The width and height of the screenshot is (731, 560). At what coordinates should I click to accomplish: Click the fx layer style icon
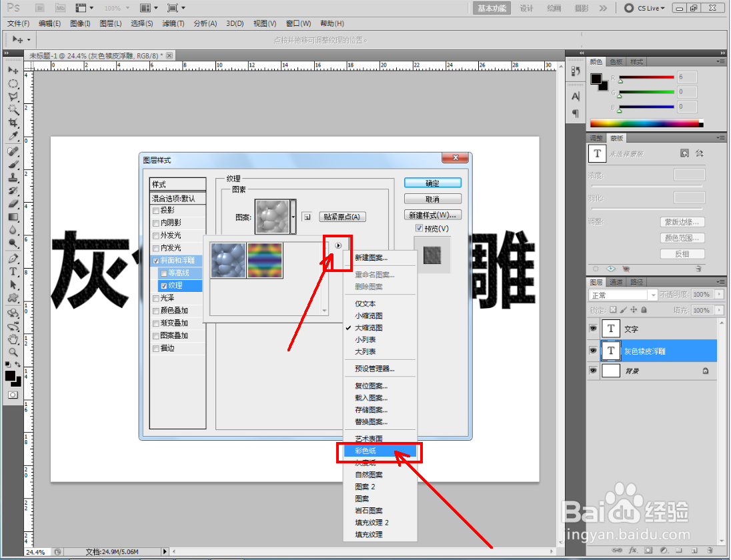633,550
